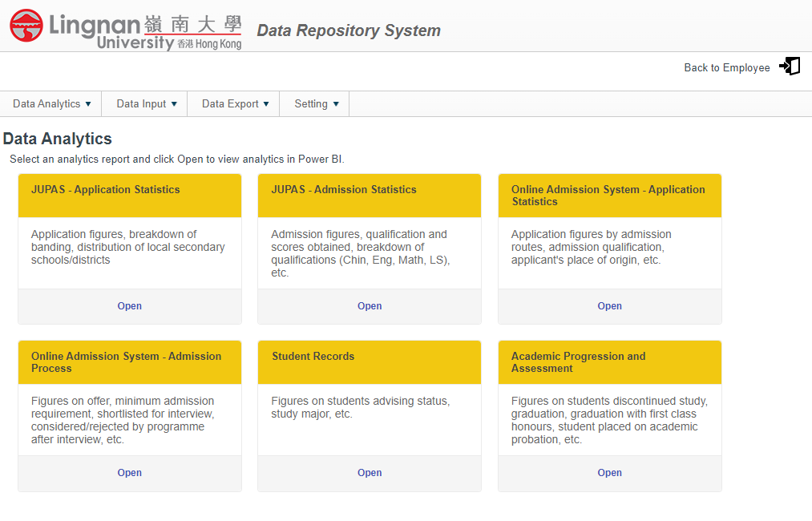Expand the Setting dropdown arrow

tap(336, 104)
